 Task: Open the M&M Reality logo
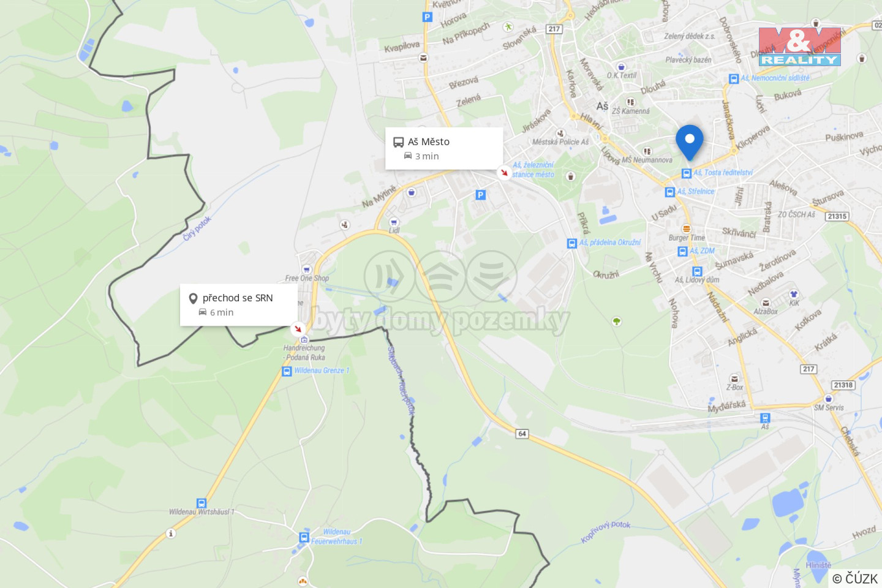(x=799, y=47)
